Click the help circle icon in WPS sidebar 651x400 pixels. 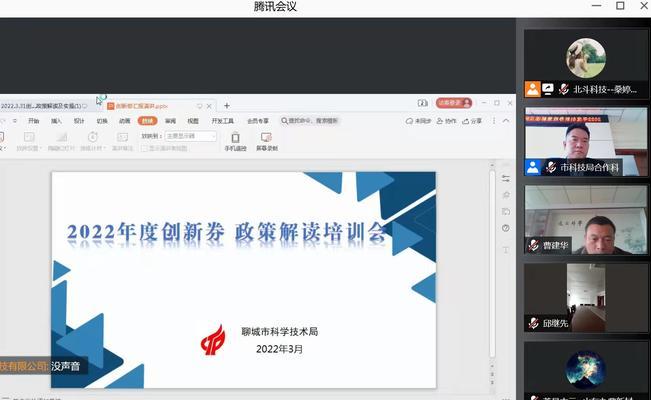click(x=506, y=228)
